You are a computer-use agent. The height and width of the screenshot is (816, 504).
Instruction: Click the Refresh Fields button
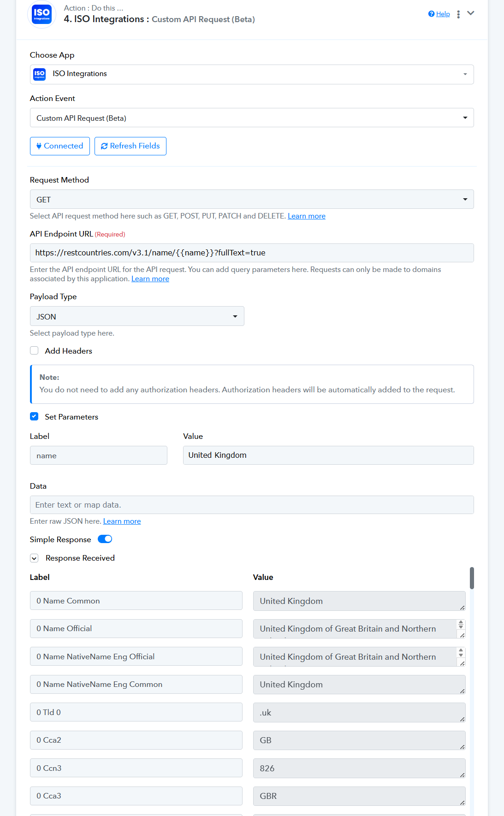pos(130,146)
